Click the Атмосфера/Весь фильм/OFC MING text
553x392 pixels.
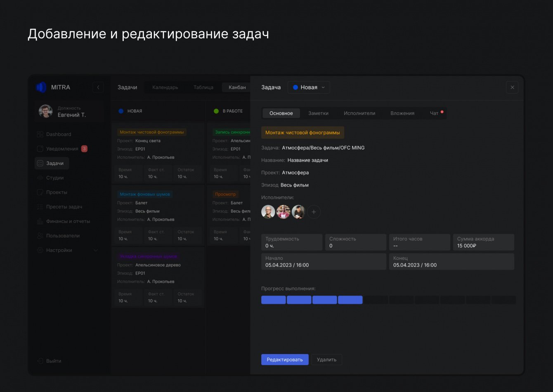point(323,148)
